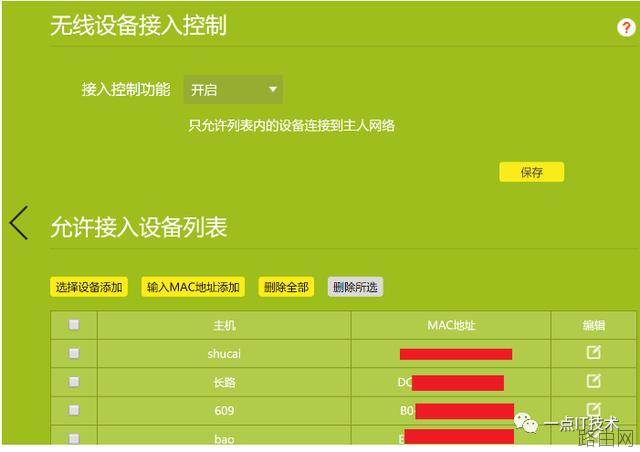Image resolution: width=640 pixels, height=452 pixels.
Task: Select the 允许接入设备列表 section heading
Action: (138, 227)
